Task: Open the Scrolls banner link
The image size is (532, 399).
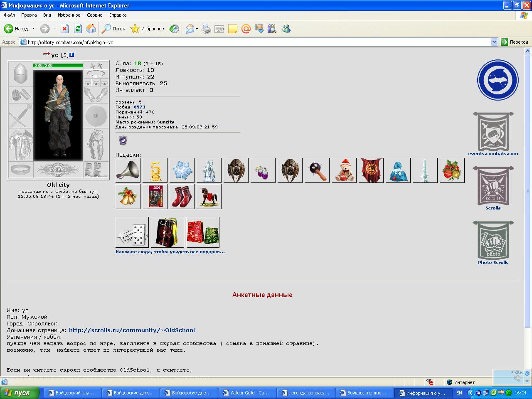Action: [493, 188]
